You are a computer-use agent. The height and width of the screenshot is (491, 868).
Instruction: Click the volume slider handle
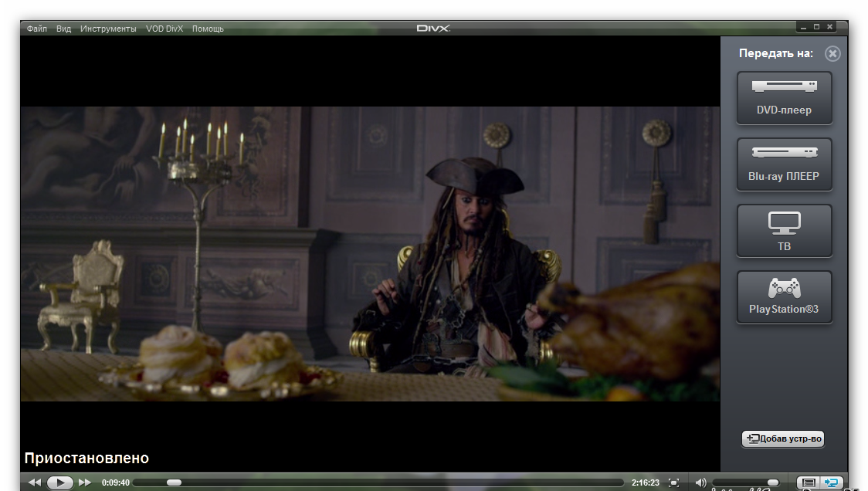(773, 483)
